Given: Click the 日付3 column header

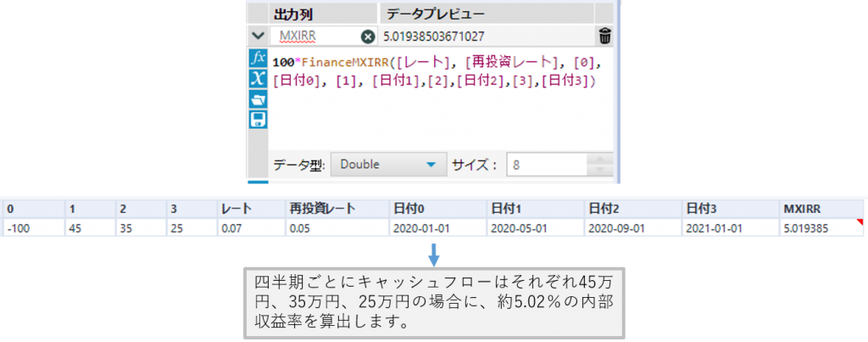Looking at the screenshot, I should 704,209.
